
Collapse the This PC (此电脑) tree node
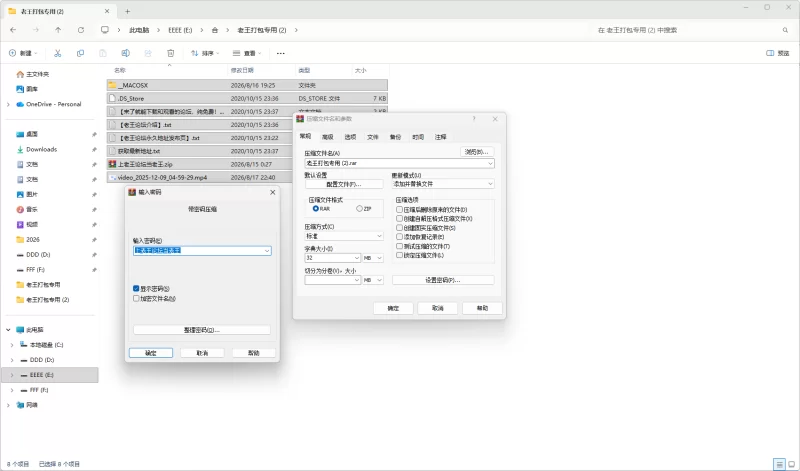click(x=8, y=330)
